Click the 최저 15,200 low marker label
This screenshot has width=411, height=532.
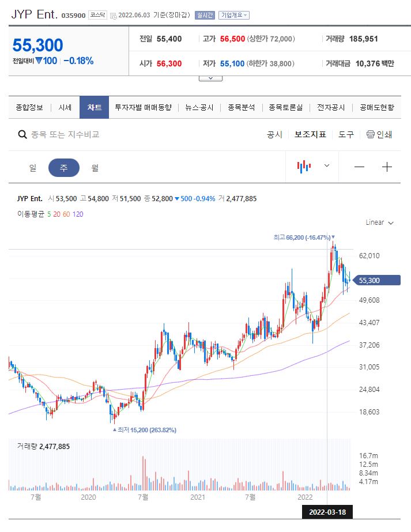pos(145,430)
